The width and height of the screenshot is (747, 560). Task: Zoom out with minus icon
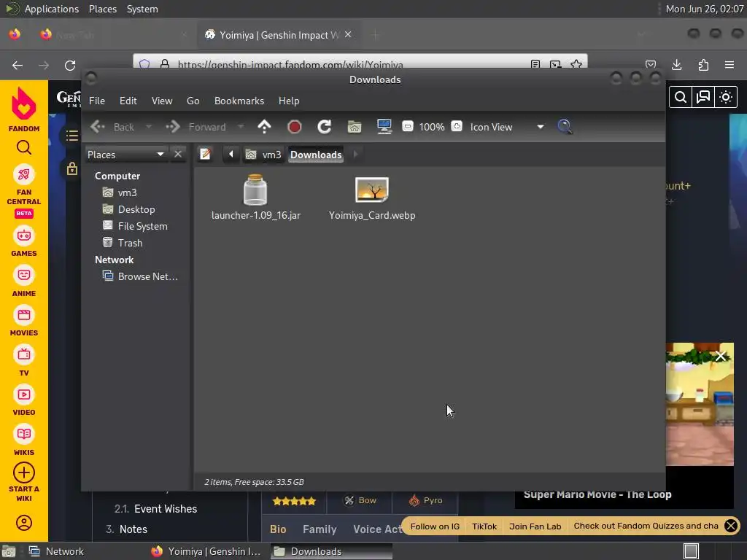[x=408, y=127]
